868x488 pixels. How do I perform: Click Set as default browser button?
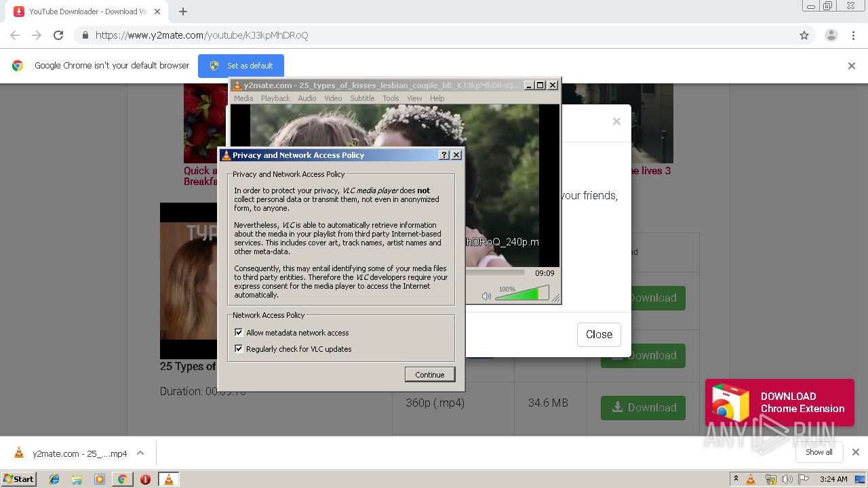(241, 66)
